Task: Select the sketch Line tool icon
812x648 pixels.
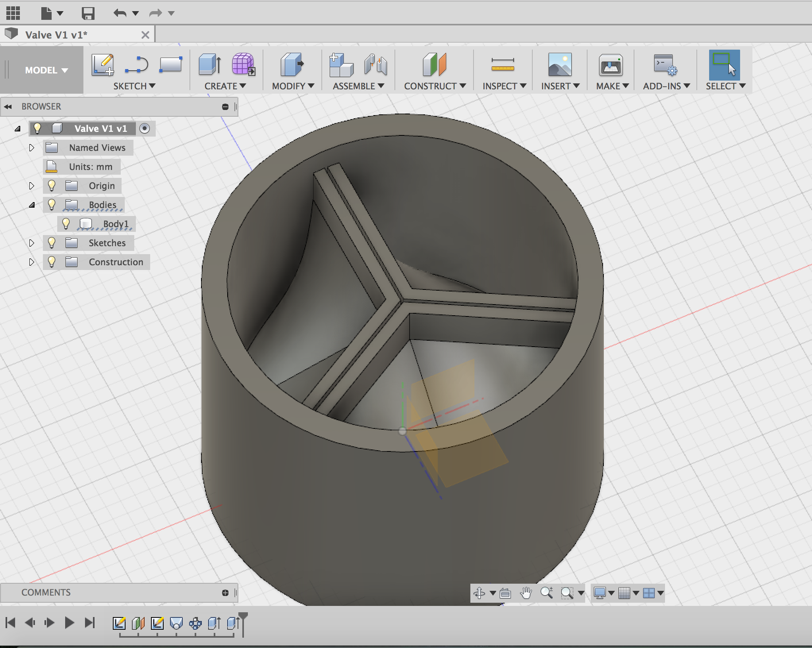Action: pyautogui.click(x=136, y=64)
